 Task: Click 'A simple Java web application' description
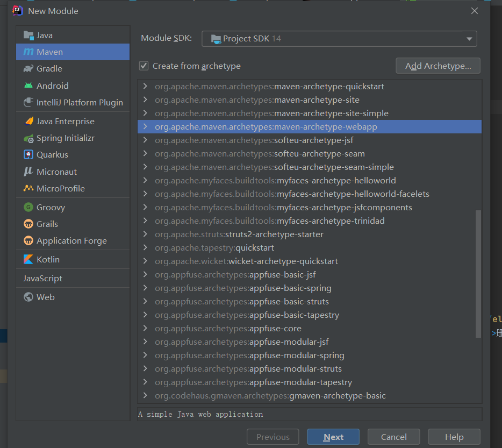tap(200, 414)
